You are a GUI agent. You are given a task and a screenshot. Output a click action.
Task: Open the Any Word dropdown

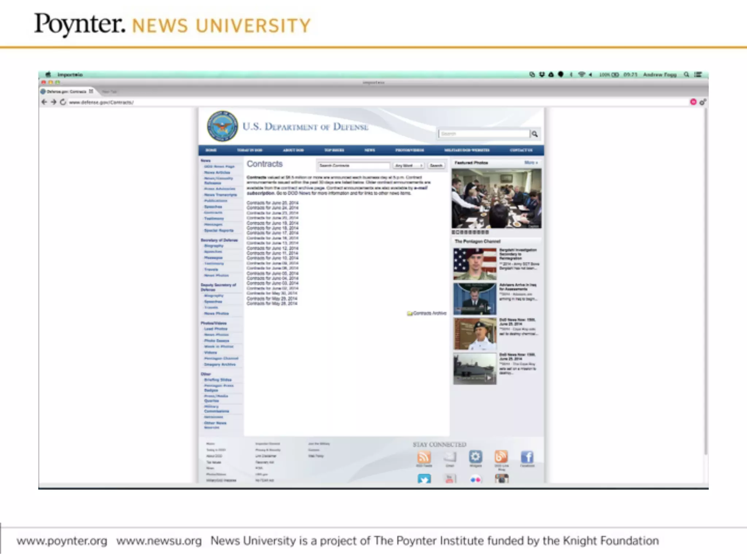coord(408,166)
